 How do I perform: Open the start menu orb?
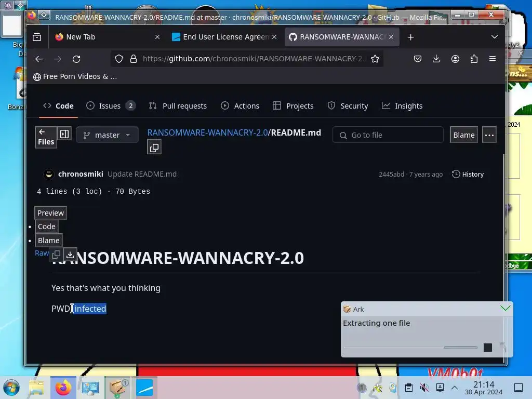coord(11,388)
